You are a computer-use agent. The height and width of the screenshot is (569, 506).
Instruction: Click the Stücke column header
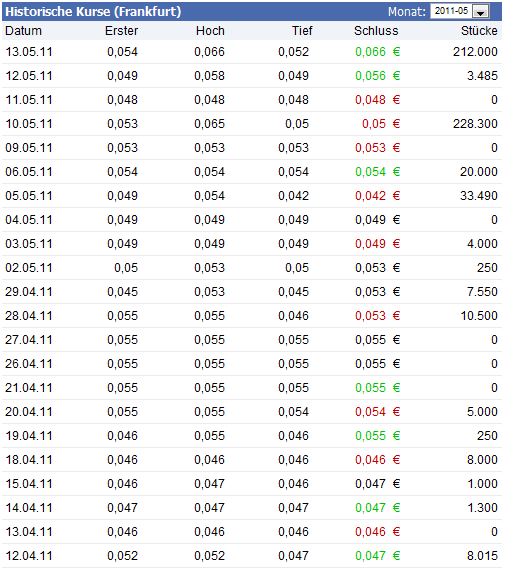[479, 31]
